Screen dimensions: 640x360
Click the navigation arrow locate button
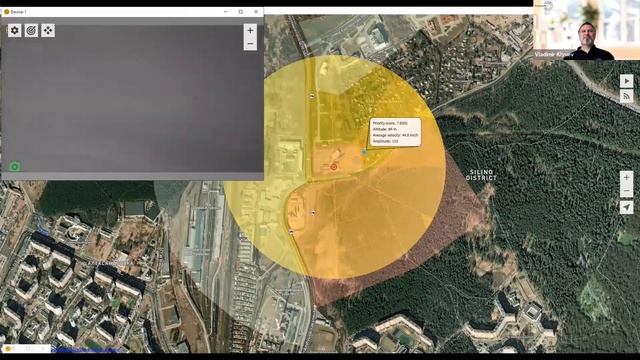[627, 207]
